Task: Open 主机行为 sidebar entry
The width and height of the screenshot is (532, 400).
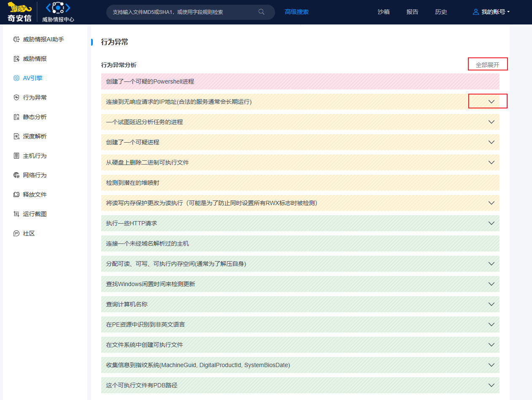Action: click(x=35, y=156)
